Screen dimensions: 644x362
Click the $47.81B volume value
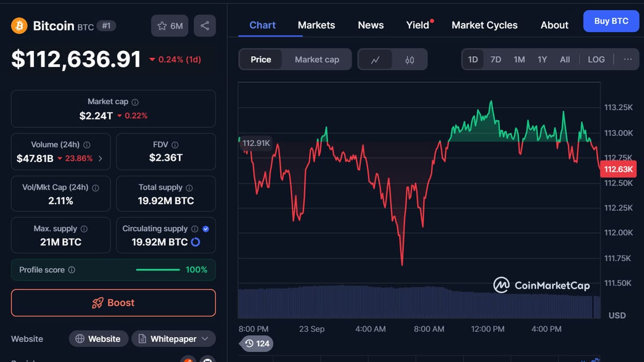(35, 158)
